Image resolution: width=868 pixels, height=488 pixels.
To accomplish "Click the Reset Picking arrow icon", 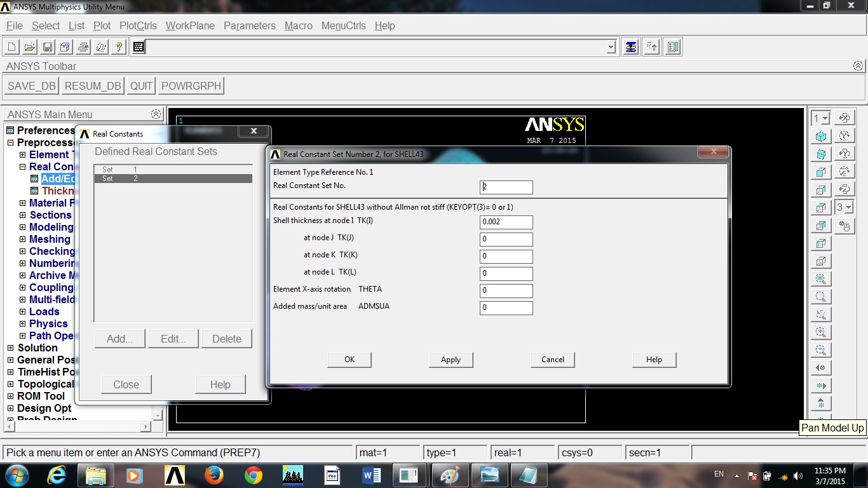I will tap(651, 47).
